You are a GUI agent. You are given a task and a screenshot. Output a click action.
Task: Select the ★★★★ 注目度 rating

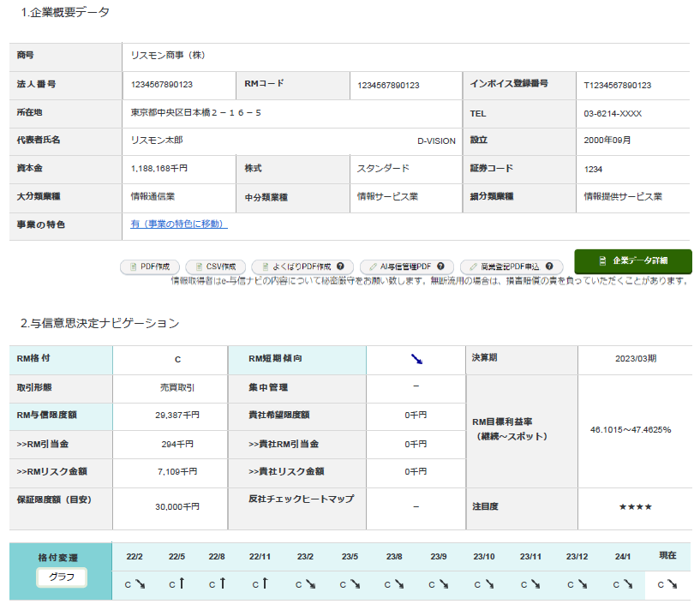tap(634, 507)
